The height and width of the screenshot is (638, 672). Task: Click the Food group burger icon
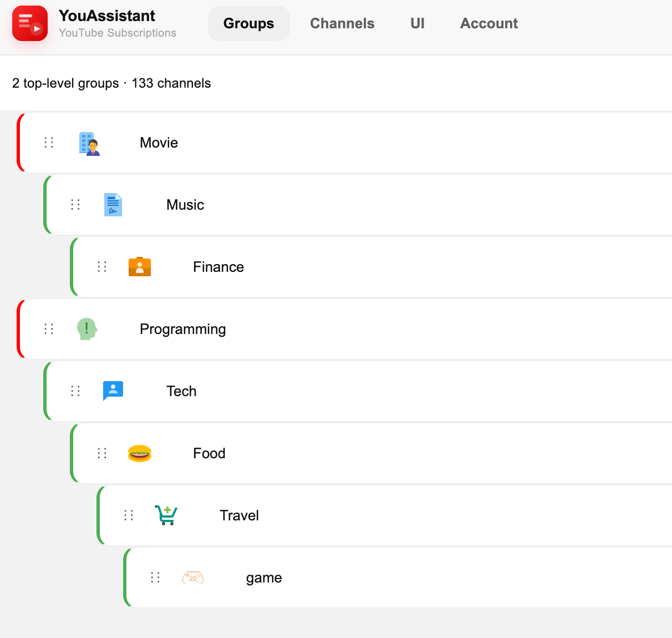coord(140,453)
